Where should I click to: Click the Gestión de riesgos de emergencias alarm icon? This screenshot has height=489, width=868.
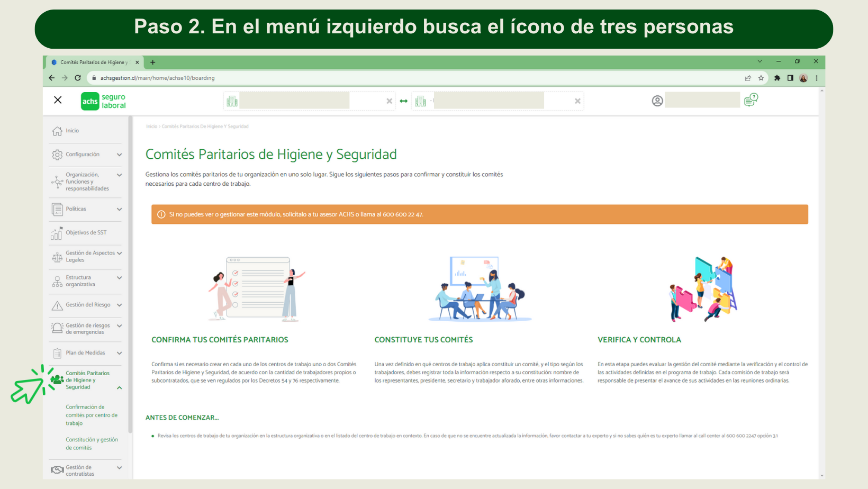(57, 328)
